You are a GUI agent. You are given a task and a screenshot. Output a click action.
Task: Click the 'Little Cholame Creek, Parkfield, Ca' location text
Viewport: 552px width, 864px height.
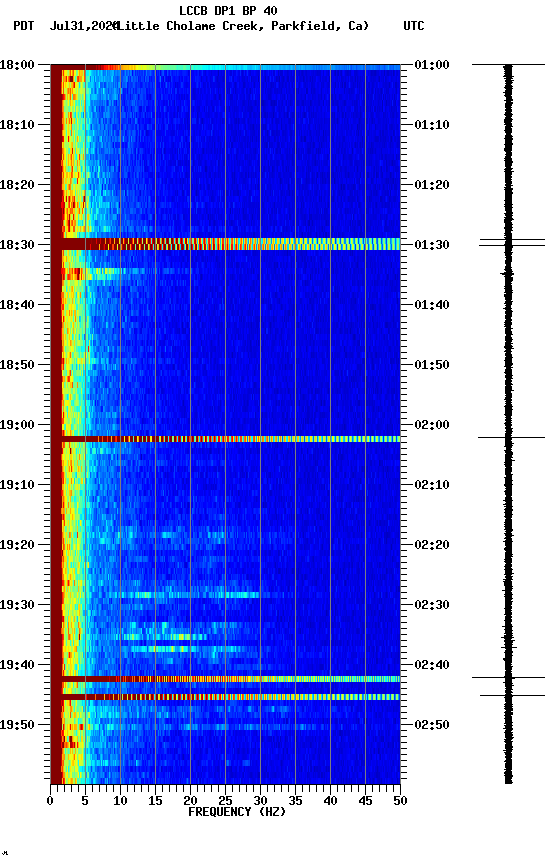(242, 26)
